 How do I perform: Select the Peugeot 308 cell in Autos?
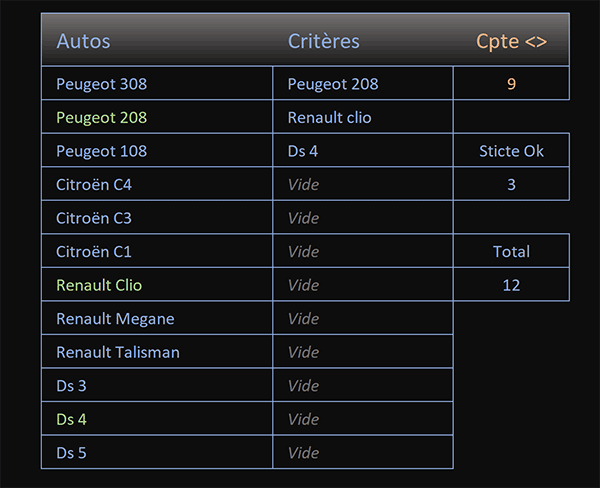pyautogui.click(x=157, y=83)
